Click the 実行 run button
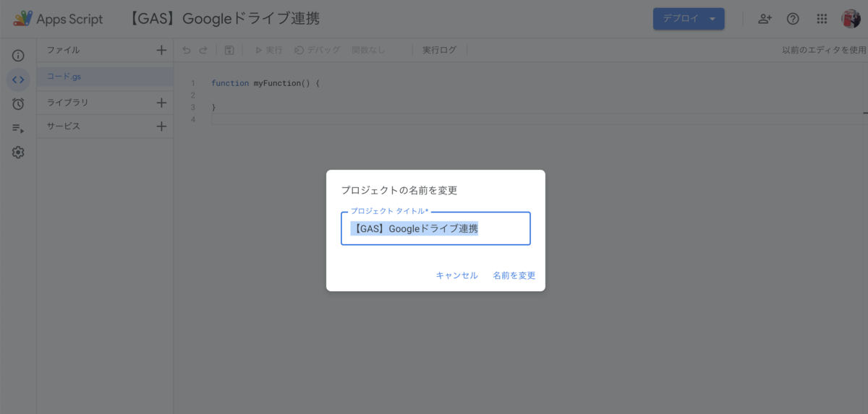868x414 pixels. point(268,51)
